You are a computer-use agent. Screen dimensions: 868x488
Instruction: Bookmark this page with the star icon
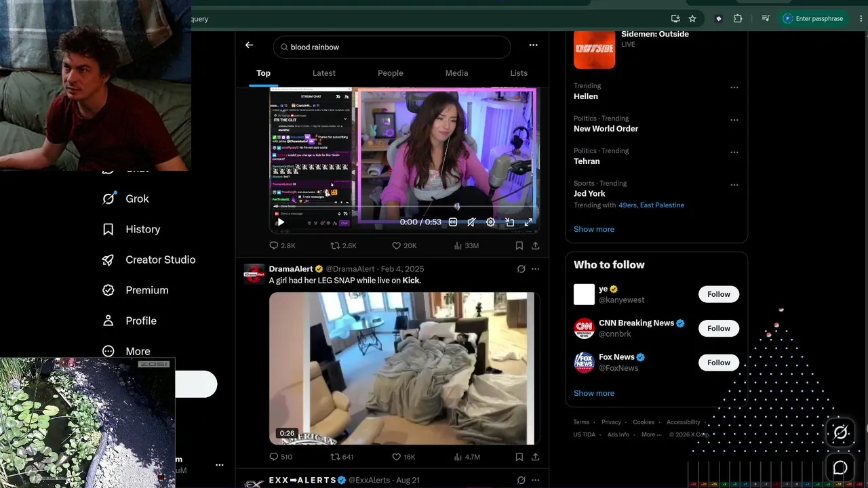[692, 18]
